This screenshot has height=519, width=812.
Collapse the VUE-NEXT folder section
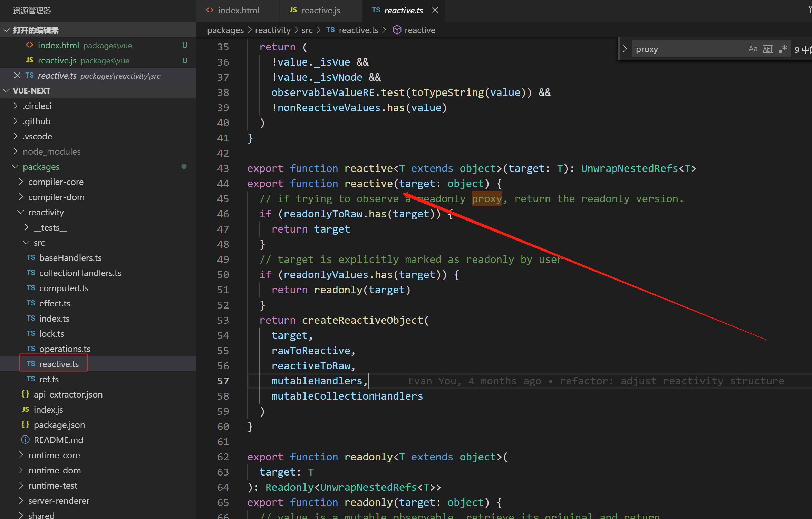point(98,91)
